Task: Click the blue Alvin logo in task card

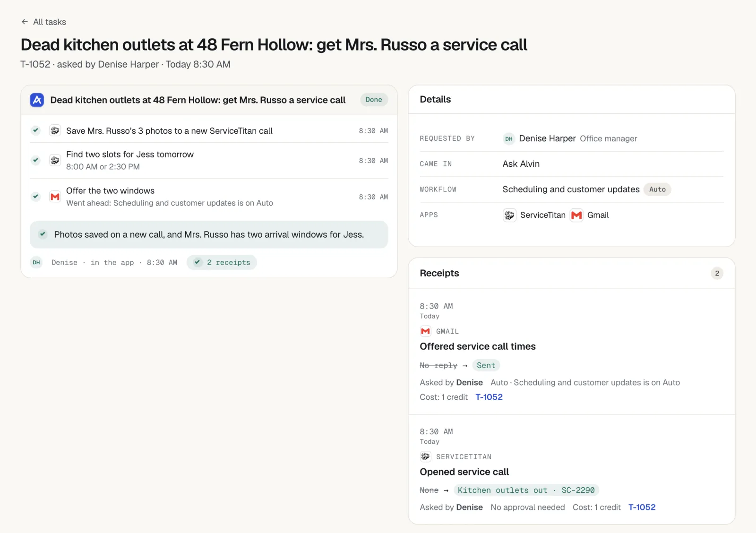Action: (x=37, y=100)
